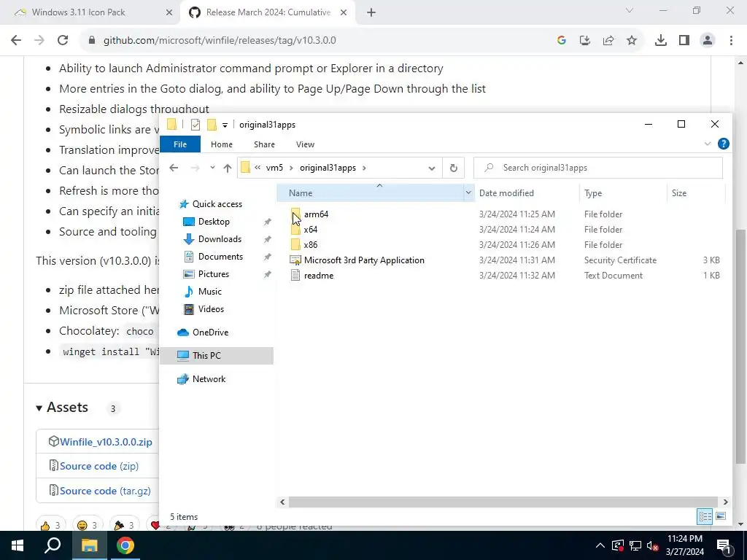Go back in Chrome browser
The height and width of the screenshot is (560, 747).
point(16,41)
